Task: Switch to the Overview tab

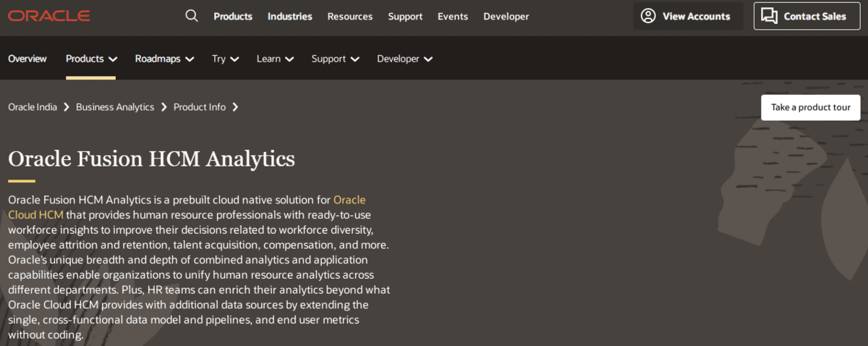Action: (x=27, y=59)
